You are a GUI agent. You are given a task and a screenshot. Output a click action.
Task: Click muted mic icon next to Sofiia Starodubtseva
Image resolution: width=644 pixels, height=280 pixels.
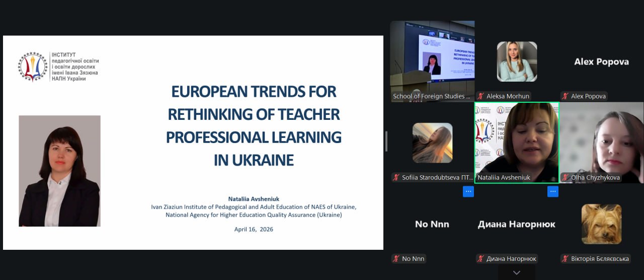coord(397,177)
